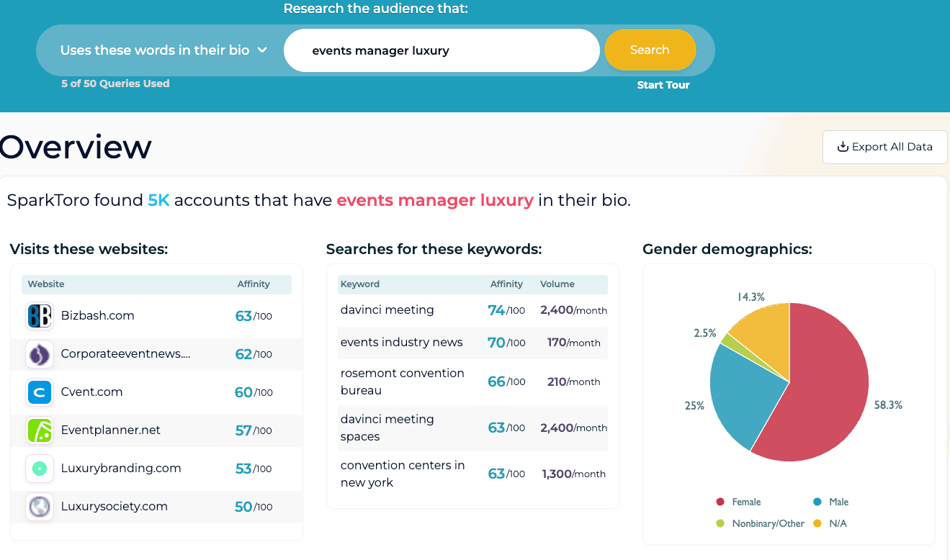Click the 'davinci meeting' keyword
The height and width of the screenshot is (560, 950).
click(x=387, y=310)
